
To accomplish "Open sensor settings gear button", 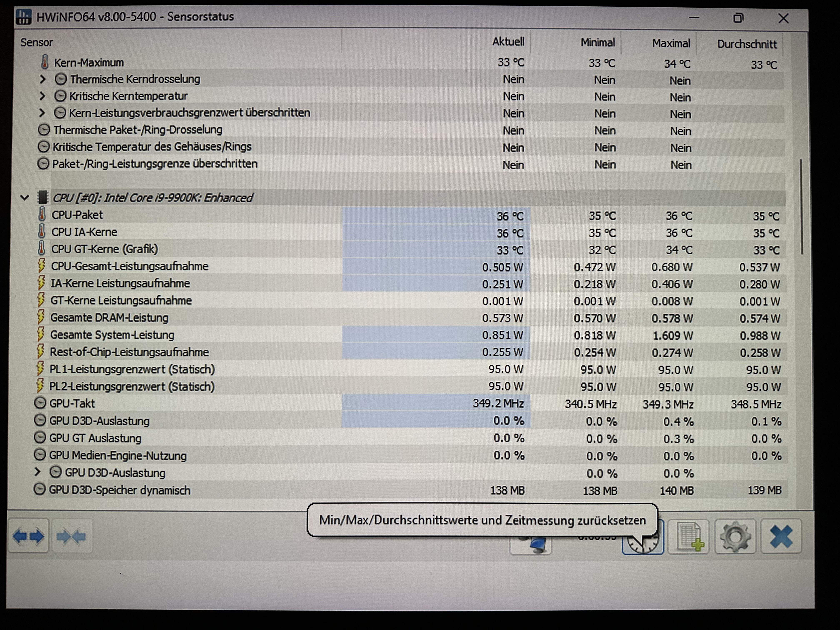I will point(735,537).
